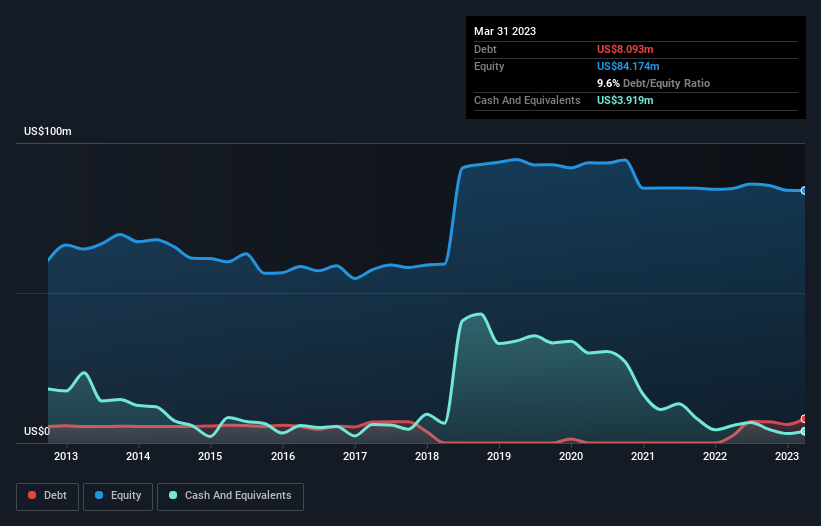The width and height of the screenshot is (821, 526).
Task: Click the US$84.174m equity value
Action: pyautogui.click(x=628, y=66)
